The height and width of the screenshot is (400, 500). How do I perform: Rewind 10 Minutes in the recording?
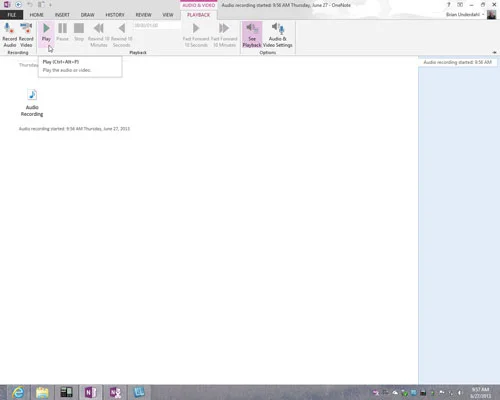[x=99, y=35]
